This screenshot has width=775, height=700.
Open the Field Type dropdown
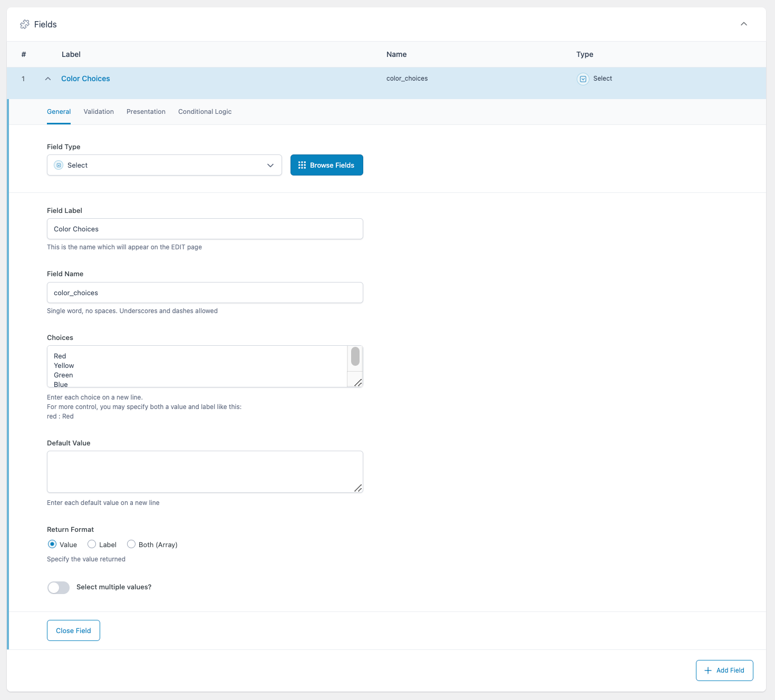tap(164, 165)
